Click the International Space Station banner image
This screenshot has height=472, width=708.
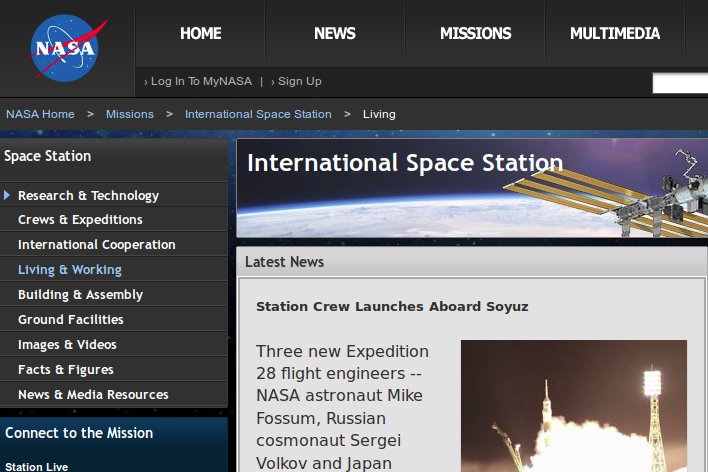(472, 188)
